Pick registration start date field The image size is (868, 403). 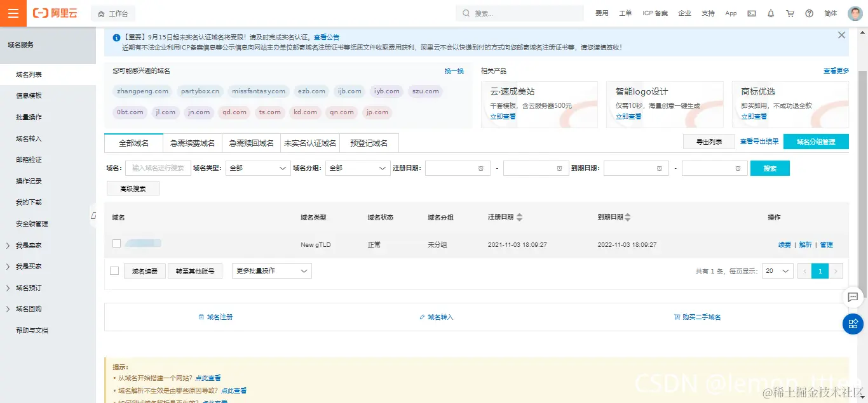[458, 168]
